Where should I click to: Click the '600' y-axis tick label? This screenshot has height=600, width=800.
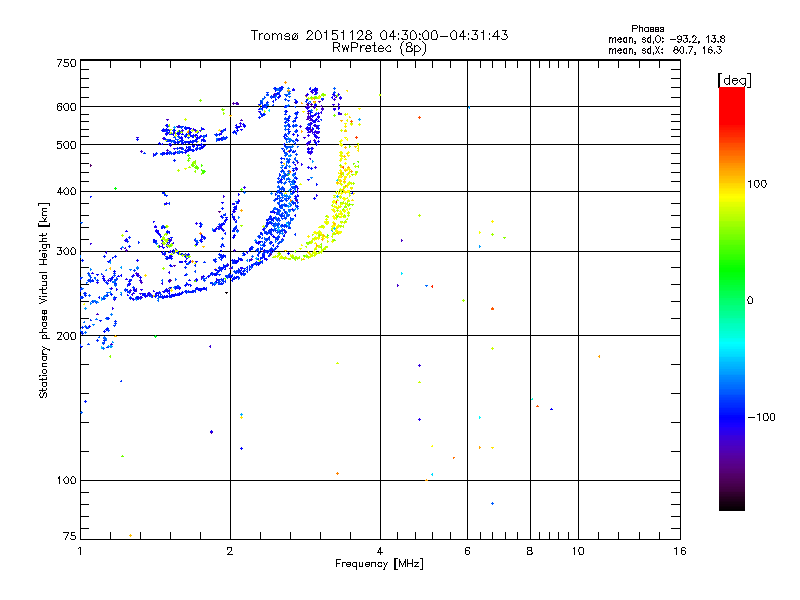[x=66, y=107]
